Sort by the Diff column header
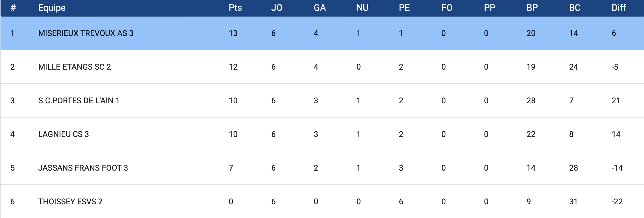This screenshot has height=218, width=644. [x=619, y=8]
